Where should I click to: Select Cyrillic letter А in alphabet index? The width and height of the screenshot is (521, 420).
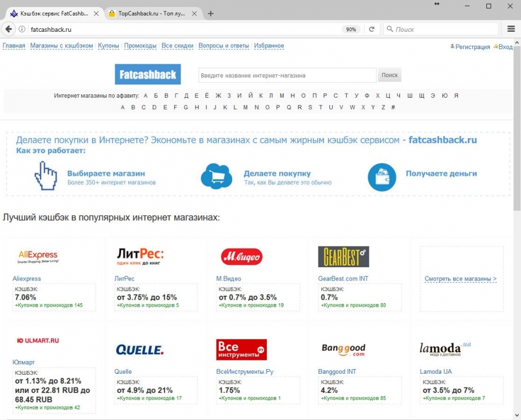click(x=145, y=95)
